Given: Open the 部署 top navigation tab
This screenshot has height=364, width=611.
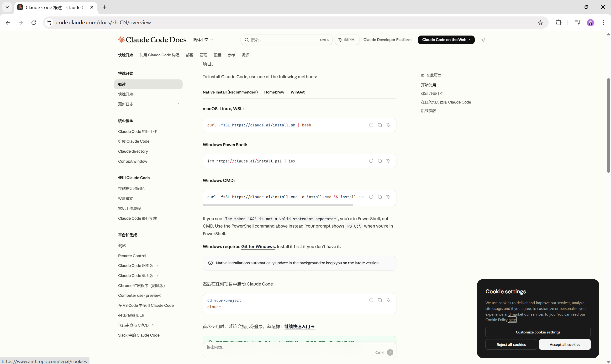Looking at the screenshot, I should 189,55.
